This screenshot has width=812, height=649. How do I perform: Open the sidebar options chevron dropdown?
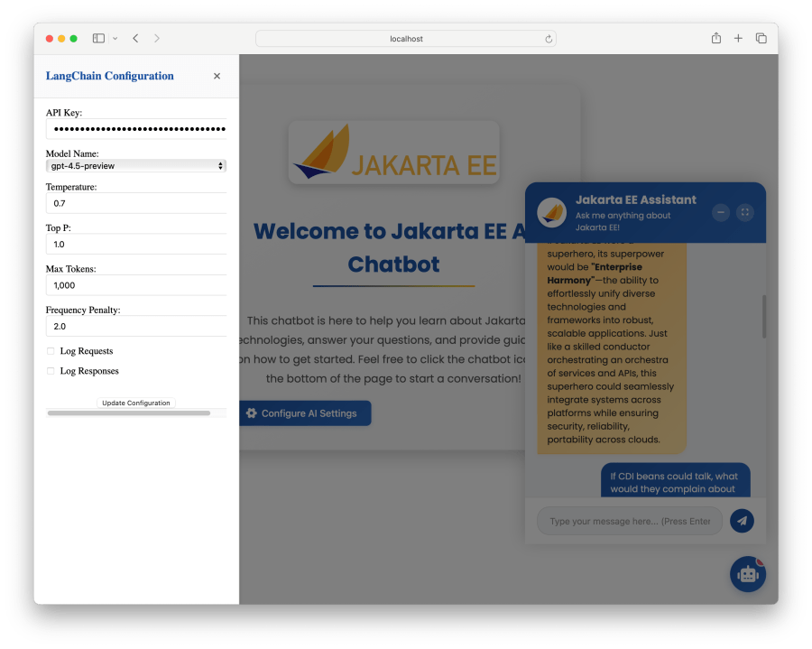click(115, 38)
